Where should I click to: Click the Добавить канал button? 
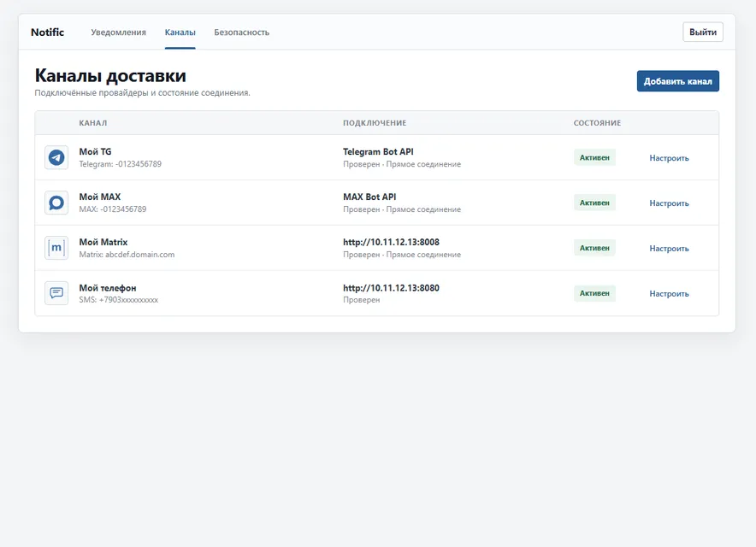[678, 81]
